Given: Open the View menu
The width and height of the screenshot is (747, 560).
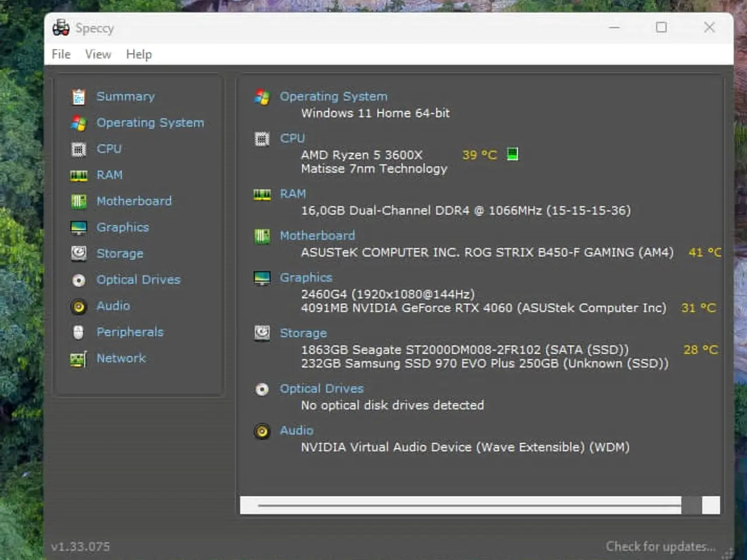Looking at the screenshot, I should (98, 54).
